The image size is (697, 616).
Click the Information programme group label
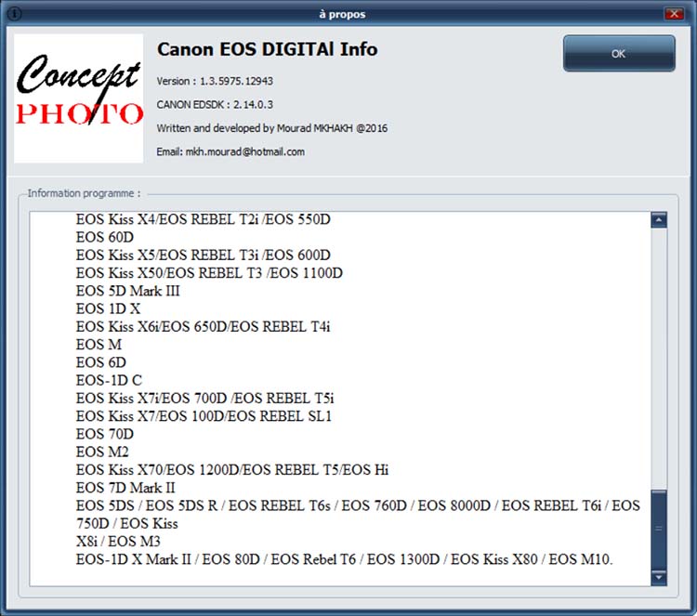click(84, 193)
